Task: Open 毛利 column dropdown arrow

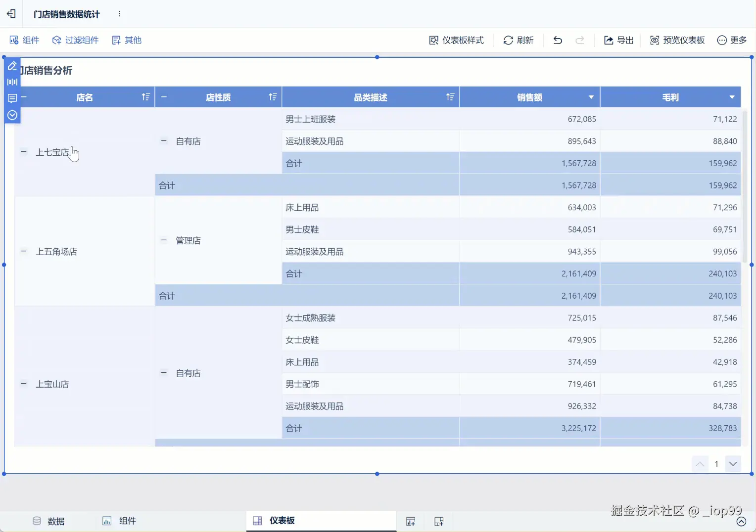Action: coord(732,97)
